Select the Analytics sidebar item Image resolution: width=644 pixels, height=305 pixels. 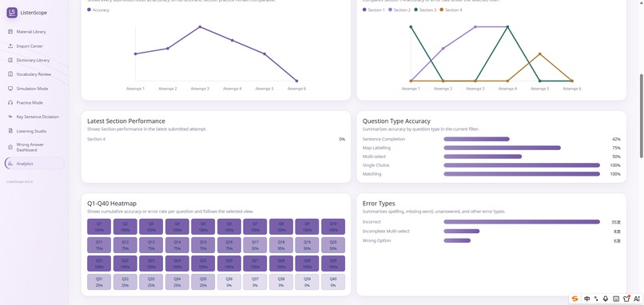point(34,164)
